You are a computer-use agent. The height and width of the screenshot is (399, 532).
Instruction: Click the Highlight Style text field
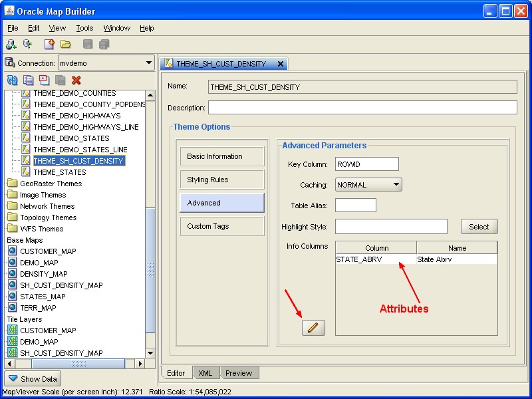click(391, 227)
